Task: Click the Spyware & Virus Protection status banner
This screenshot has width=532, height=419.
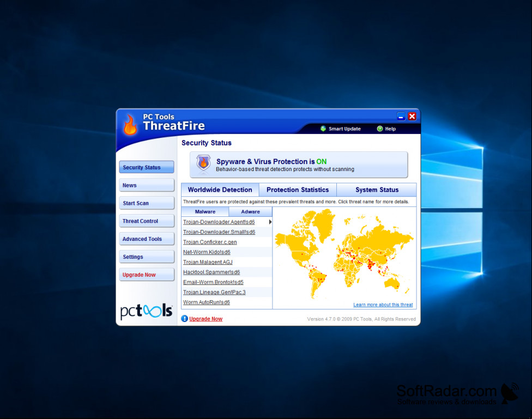Action: [x=299, y=165]
